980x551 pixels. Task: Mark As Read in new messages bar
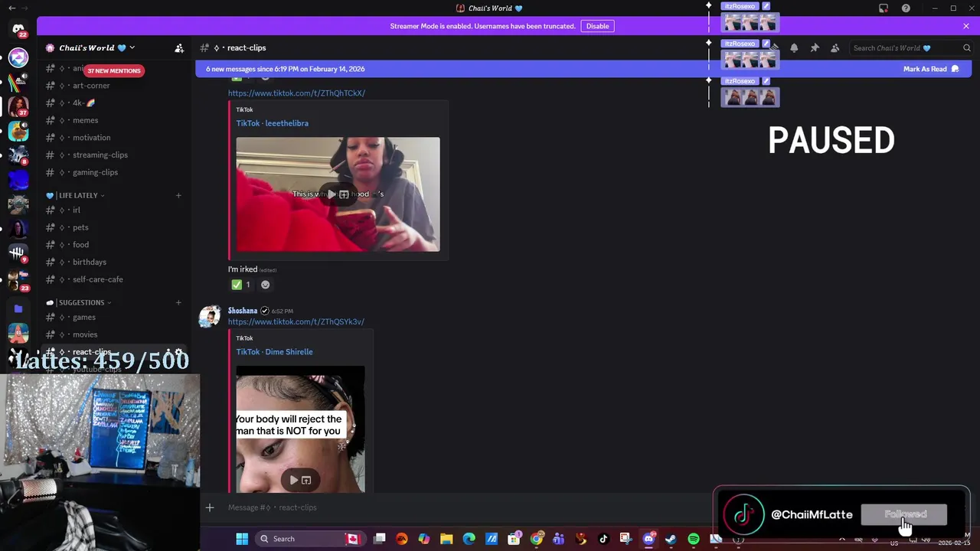(931, 69)
